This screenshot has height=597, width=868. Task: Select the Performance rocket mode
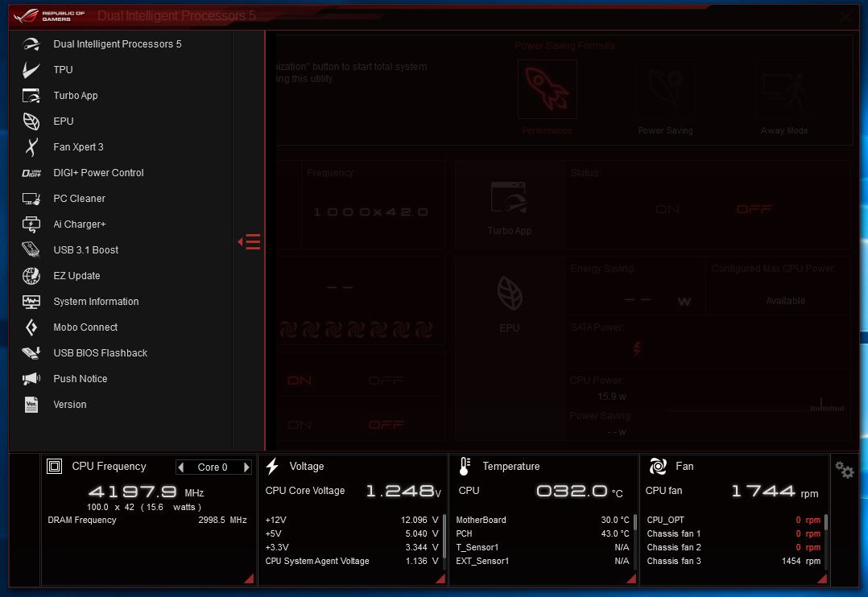tap(548, 90)
